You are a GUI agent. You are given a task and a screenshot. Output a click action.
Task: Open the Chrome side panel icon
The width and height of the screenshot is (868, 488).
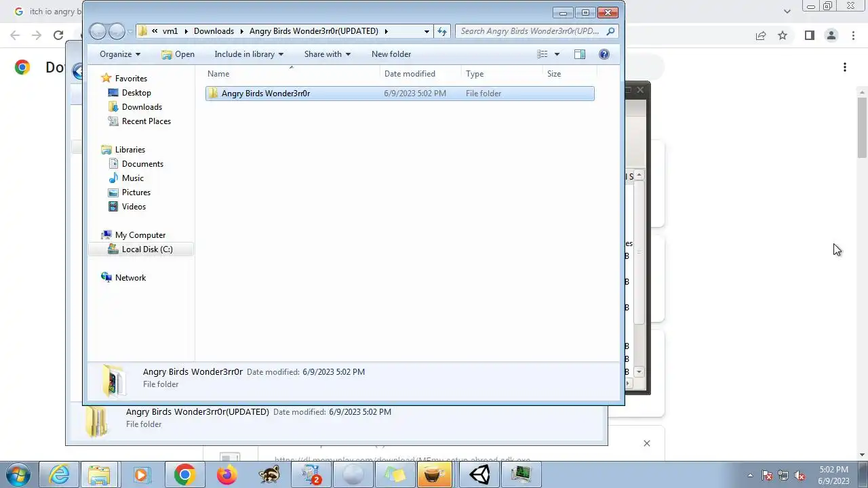tap(809, 36)
